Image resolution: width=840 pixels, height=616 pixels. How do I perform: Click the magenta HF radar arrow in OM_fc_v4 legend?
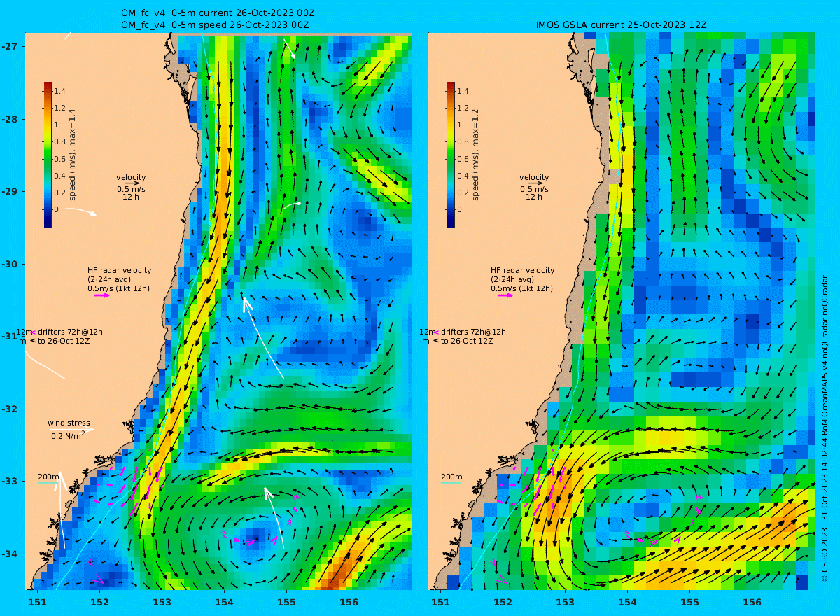(x=102, y=295)
